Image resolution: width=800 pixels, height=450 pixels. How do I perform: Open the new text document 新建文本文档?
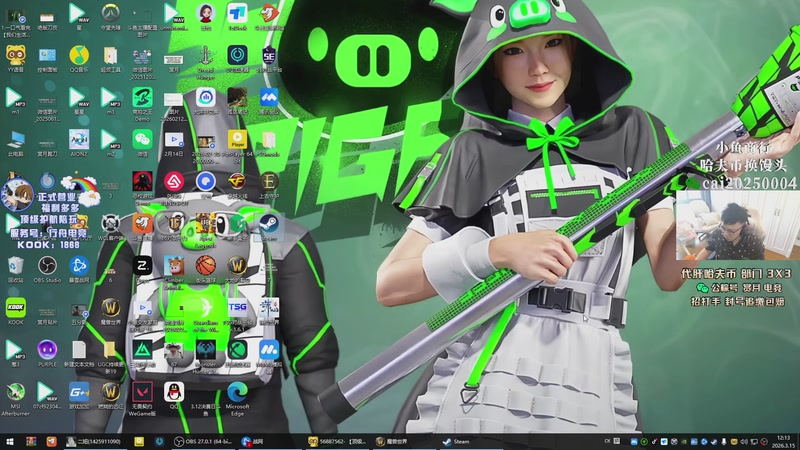pos(79,354)
